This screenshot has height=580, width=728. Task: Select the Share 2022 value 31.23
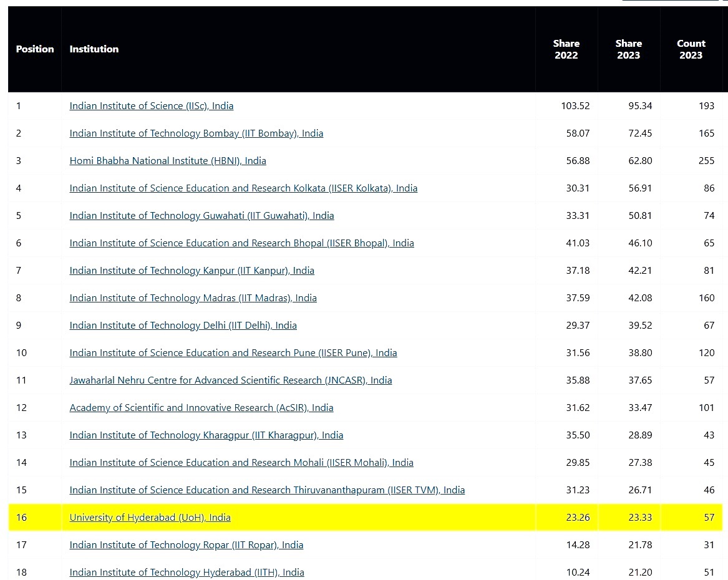(x=578, y=490)
